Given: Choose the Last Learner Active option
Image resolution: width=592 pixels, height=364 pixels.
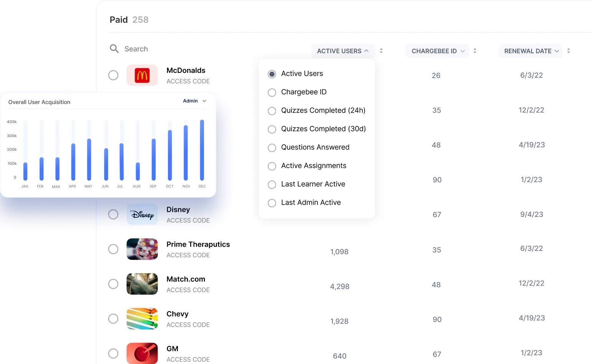Looking at the screenshot, I should coord(272,184).
